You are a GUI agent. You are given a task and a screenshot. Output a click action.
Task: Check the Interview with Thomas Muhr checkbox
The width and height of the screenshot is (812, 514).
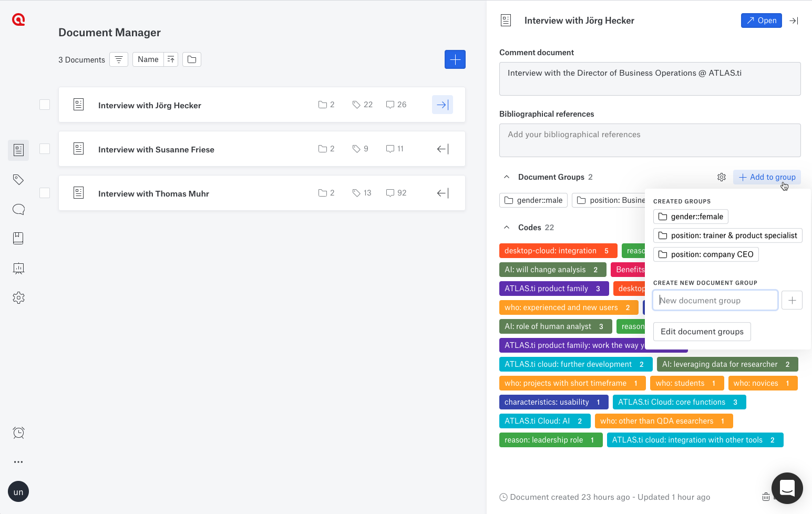click(x=45, y=193)
